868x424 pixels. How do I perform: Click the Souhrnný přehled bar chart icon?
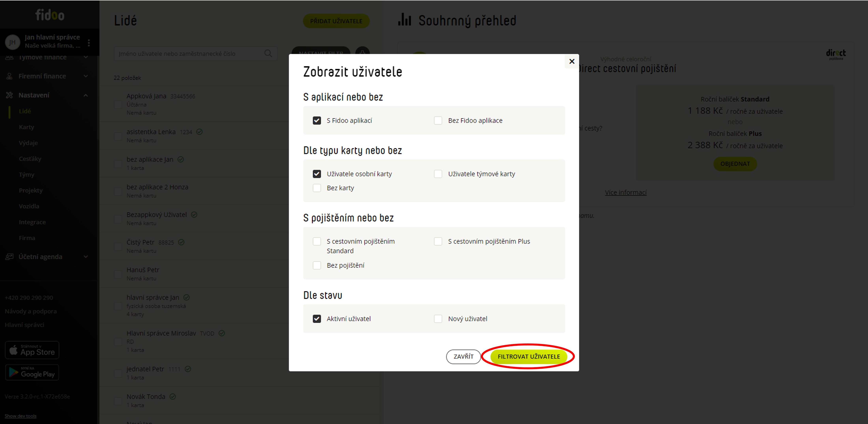(405, 20)
